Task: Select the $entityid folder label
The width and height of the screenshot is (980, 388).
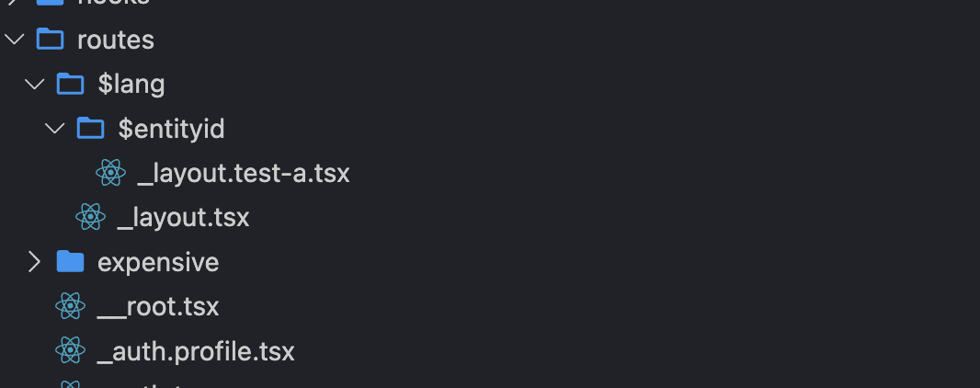Action: 172,129
